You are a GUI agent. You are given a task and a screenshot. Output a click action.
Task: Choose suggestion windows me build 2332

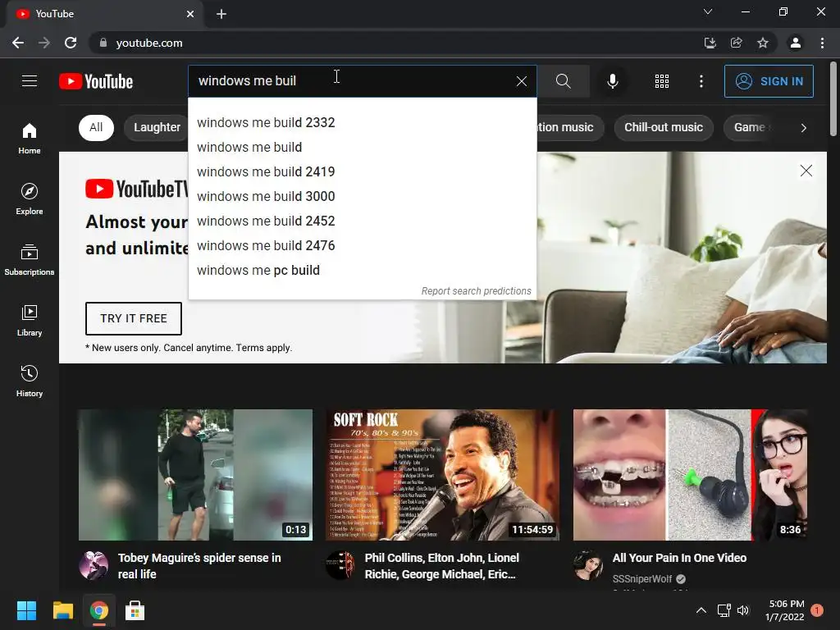coord(362,122)
